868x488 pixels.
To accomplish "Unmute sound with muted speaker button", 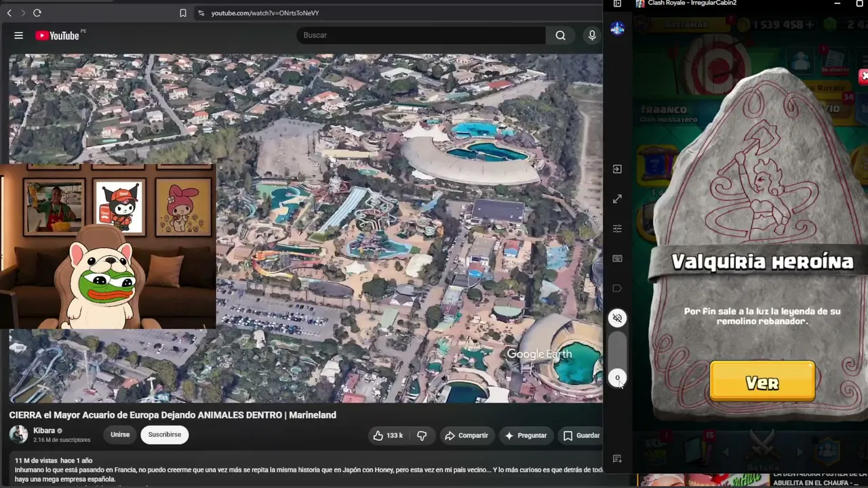I will tap(617, 318).
